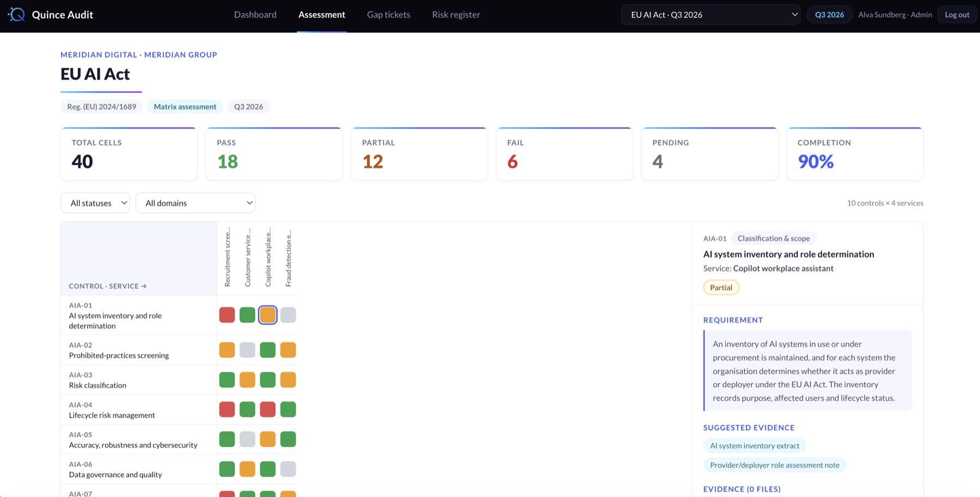This screenshot has height=497, width=980.
Task: Click the Completion 90% card
Action: pos(855,154)
